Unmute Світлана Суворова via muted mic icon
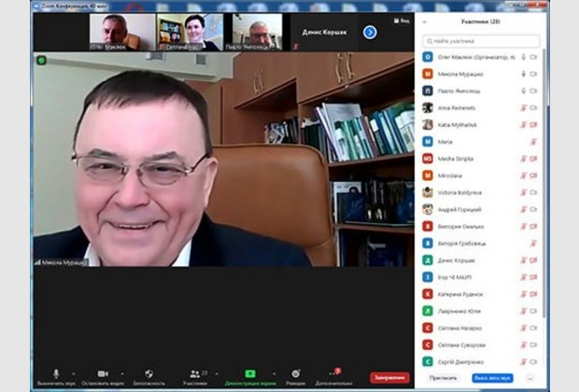 (x=523, y=345)
